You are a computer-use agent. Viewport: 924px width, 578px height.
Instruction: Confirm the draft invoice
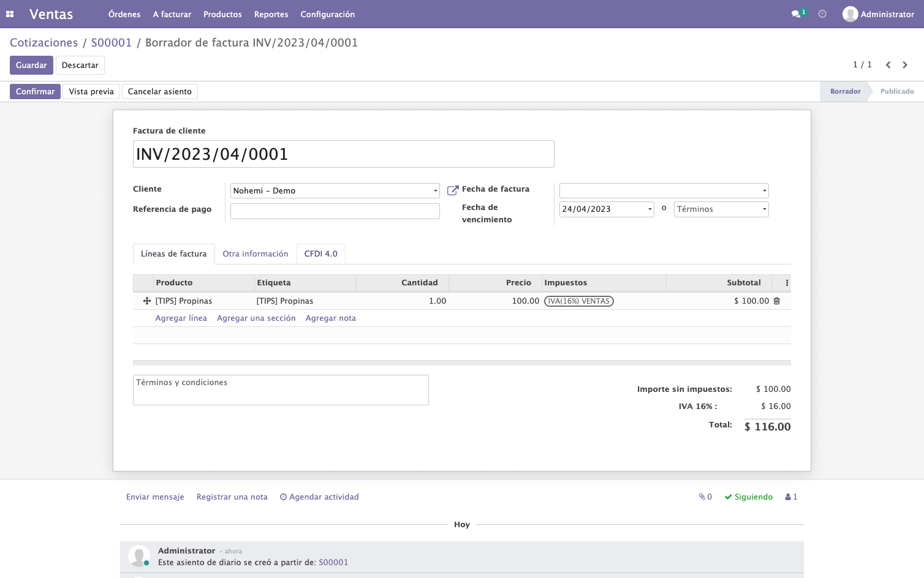(x=35, y=92)
